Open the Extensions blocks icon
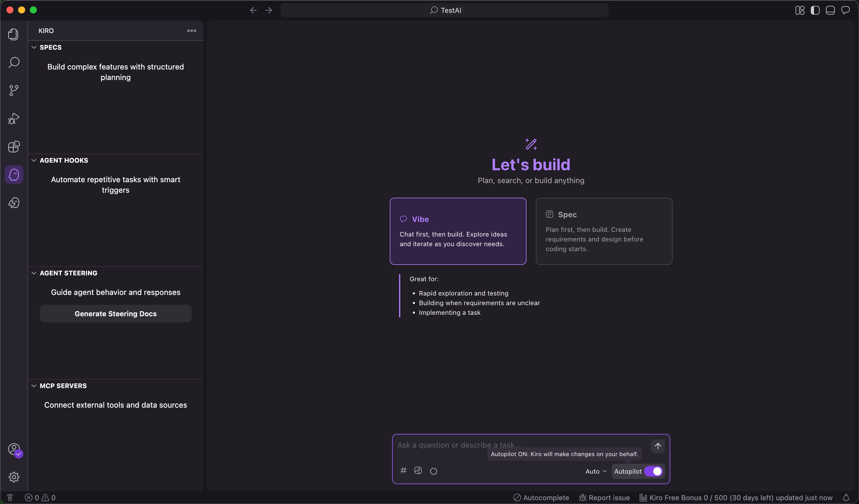Image resolution: width=859 pixels, height=504 pixels. pyautogui.click(x=14, y=147)
